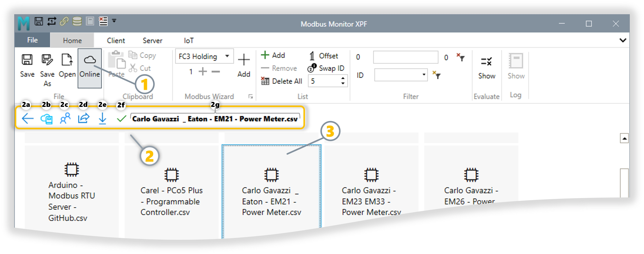The width and height of the screenshot is (644, 254).
Task: Increment the List value 5 spinner up
Action: (343, 78)
